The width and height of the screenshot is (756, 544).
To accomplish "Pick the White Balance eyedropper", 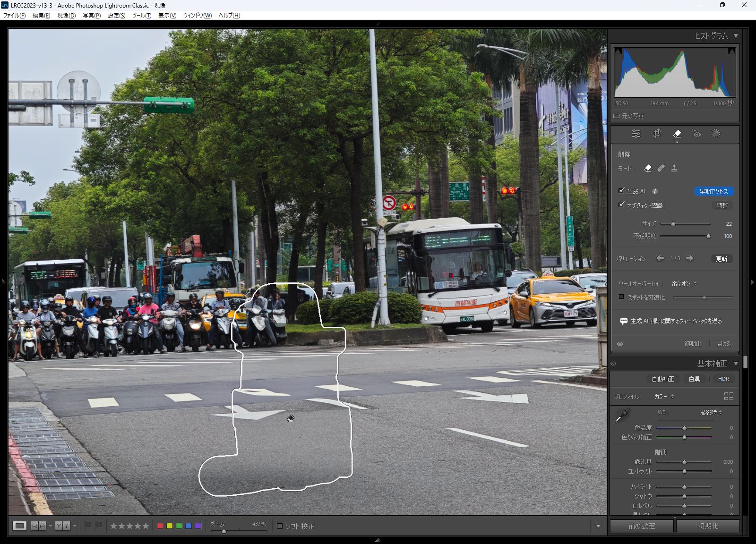I will [622, 415].
